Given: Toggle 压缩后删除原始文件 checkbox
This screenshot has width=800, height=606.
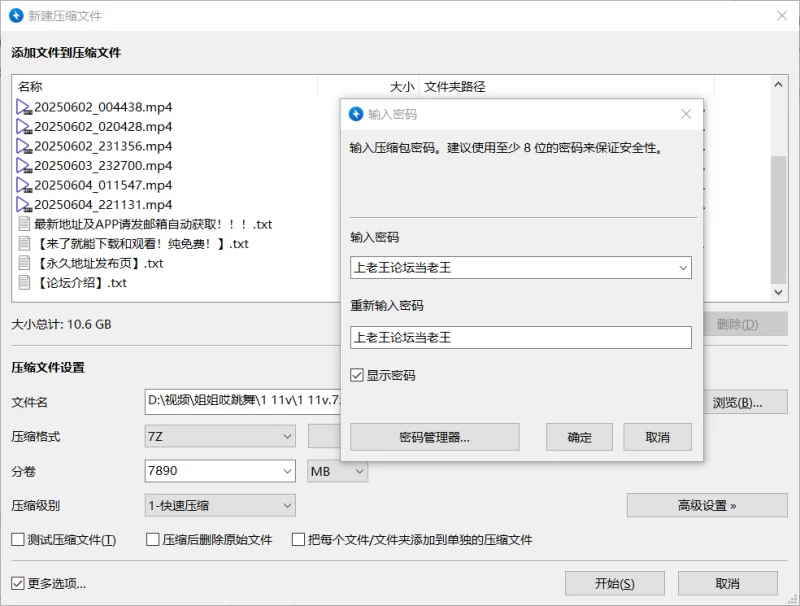Looking at the screenshot, I should 153,539.
